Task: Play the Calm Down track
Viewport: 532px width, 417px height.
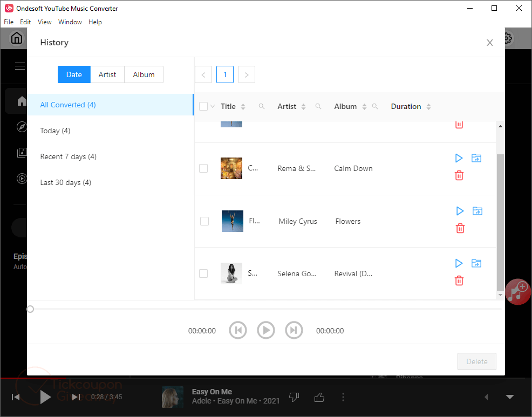Action: point(459,158)
